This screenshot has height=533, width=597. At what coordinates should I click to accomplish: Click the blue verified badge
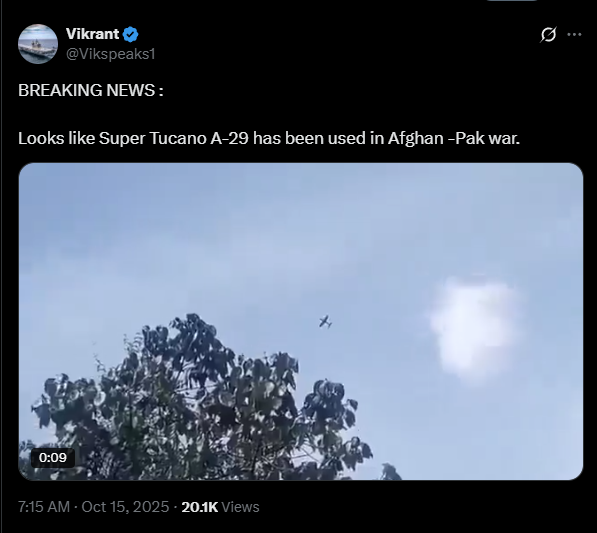(131, 34)
